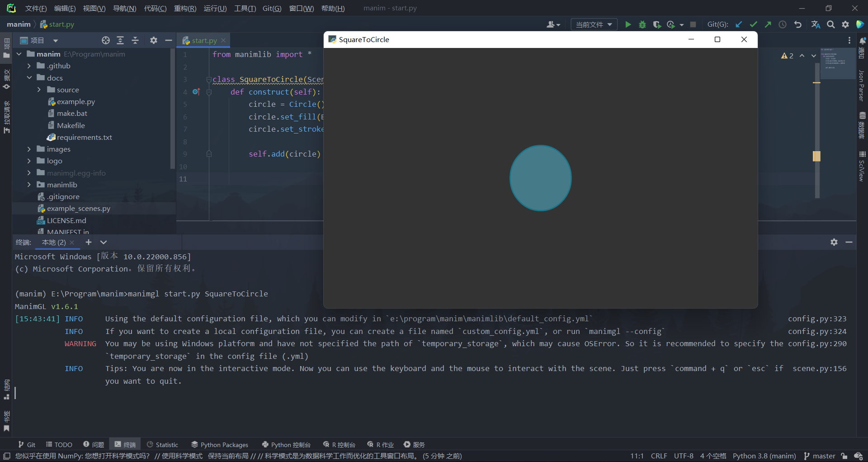Close the 本地 (2) terminal tab

72,243
